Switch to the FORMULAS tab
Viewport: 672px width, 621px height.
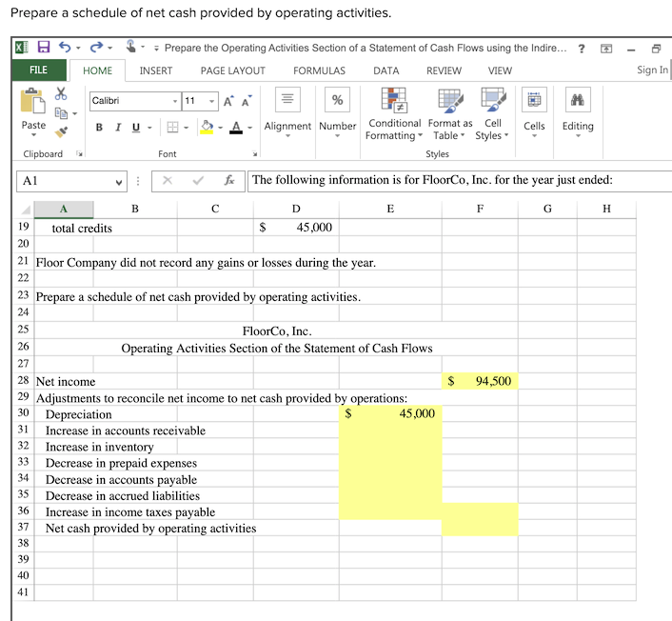coord(319,70)
